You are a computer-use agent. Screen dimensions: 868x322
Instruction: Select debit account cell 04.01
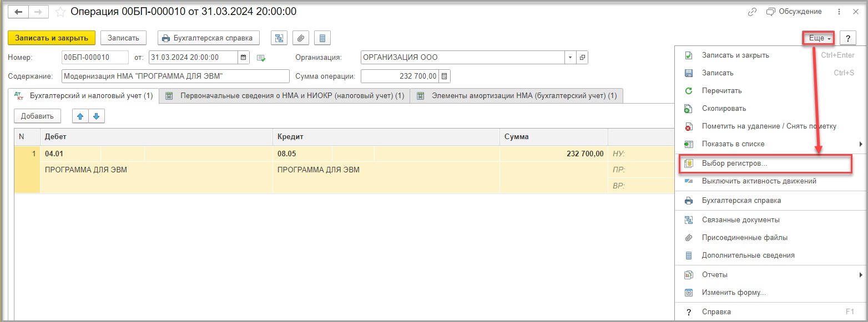coord(70,154)
